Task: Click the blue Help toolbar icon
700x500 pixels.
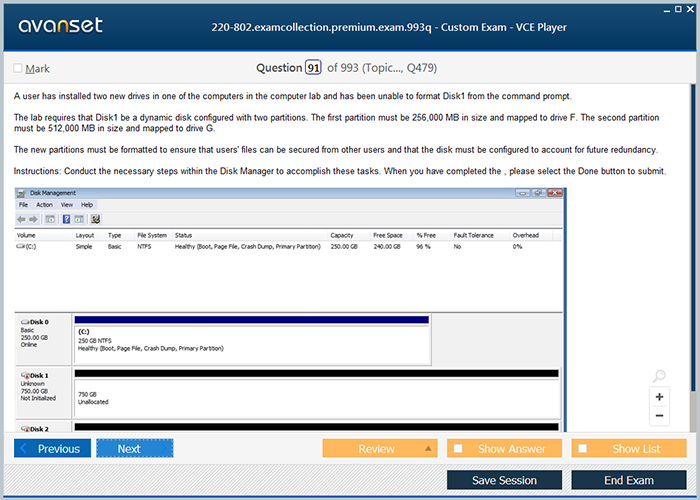Action: pyautogui.click(x=66, y=219)
